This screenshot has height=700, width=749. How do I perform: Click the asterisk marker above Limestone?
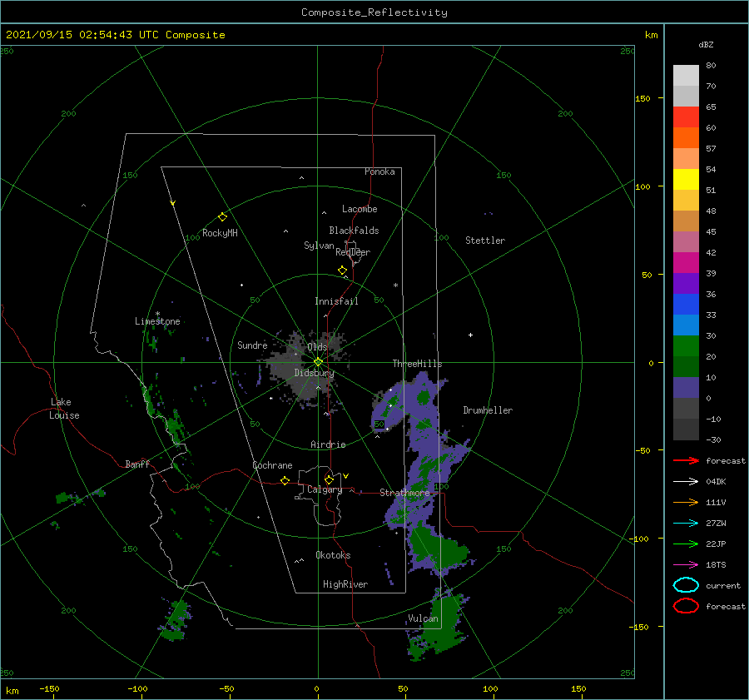(157, 314)
